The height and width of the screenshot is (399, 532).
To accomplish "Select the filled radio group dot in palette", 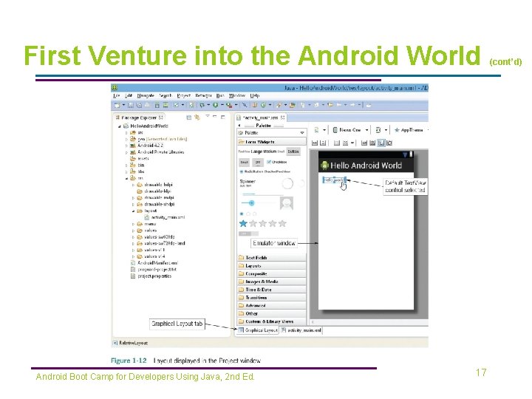I will [x=242, y=214].
